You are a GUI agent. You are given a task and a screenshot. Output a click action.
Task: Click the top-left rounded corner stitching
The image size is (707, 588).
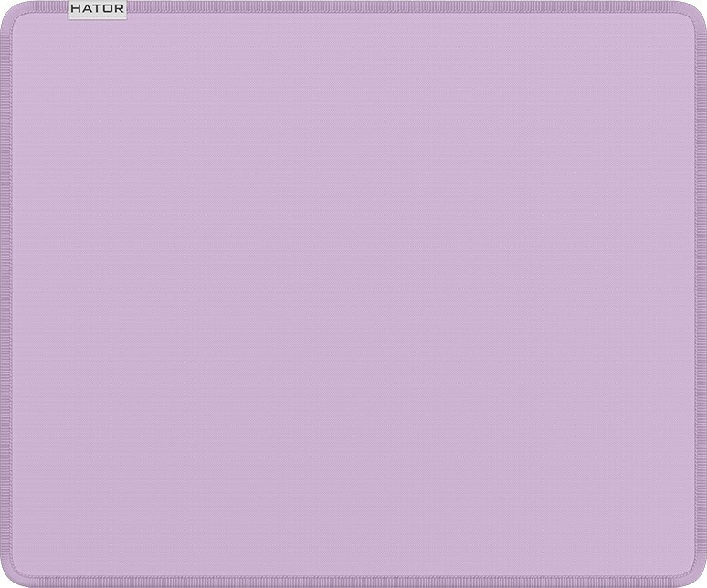[x=11, y=15]
